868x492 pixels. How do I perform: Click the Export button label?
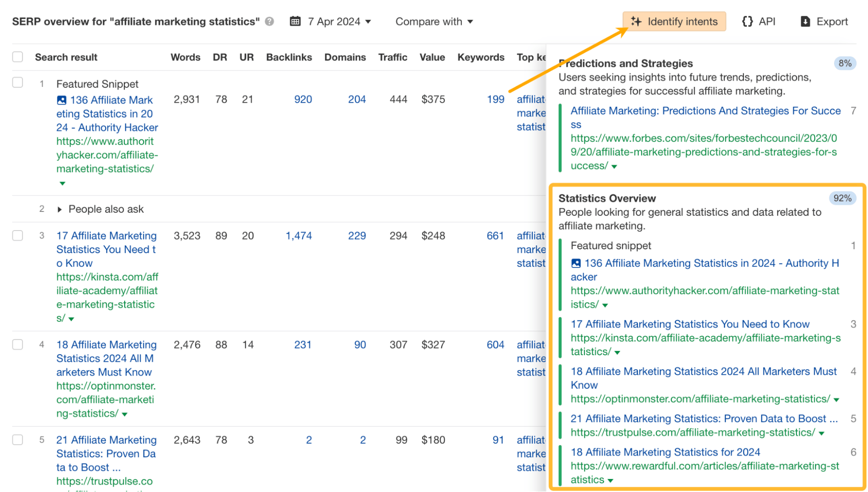[832, 21]
